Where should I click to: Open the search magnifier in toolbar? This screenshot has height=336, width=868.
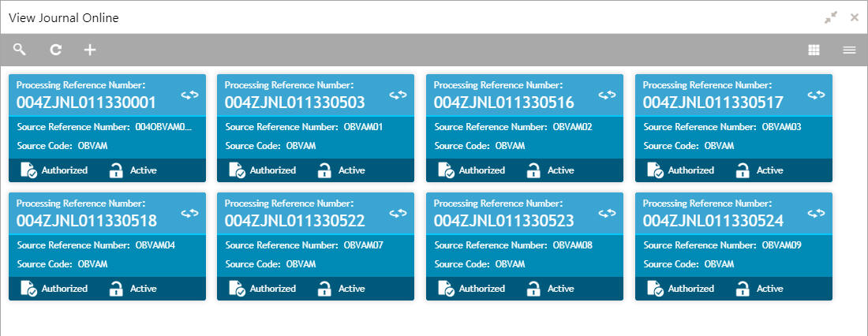tap(20, 50)
